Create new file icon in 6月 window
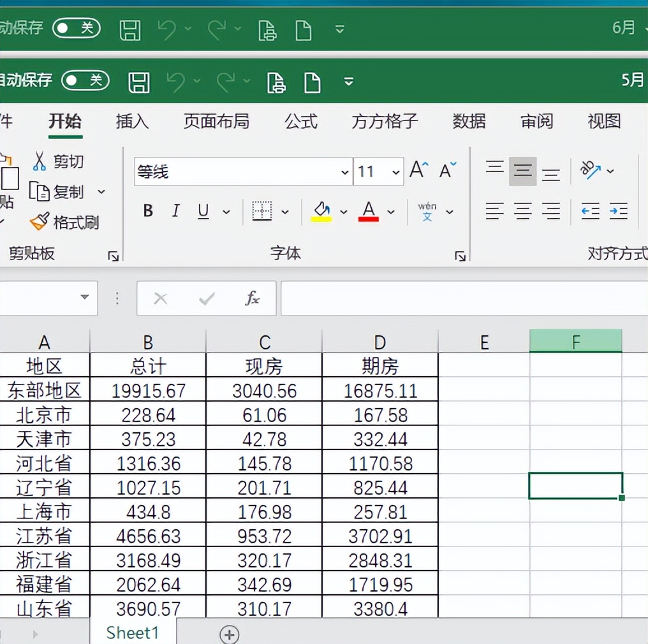The height and width of the screenshot is (644, 648). tap(304, 31)
